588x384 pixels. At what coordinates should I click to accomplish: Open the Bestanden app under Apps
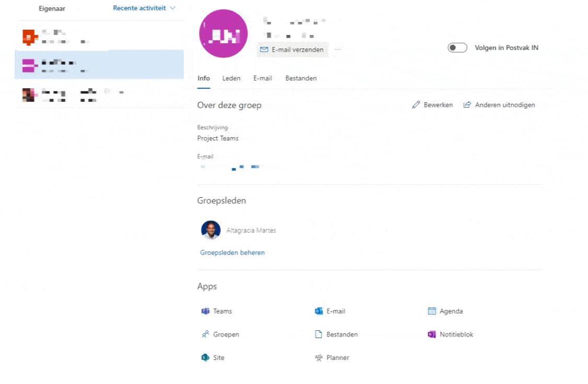click(336, 334)
